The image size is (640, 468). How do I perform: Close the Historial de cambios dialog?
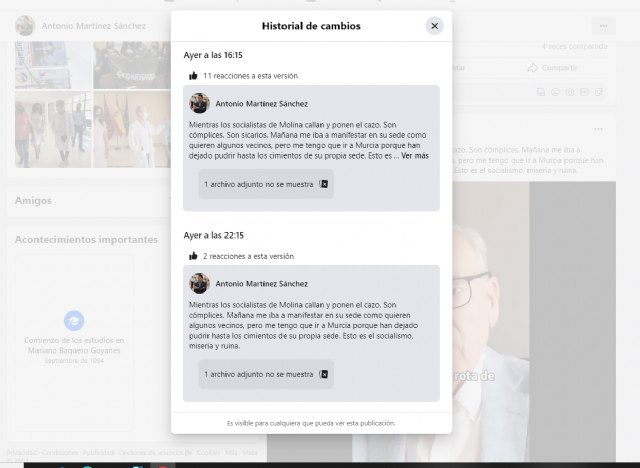pos(434,26)
